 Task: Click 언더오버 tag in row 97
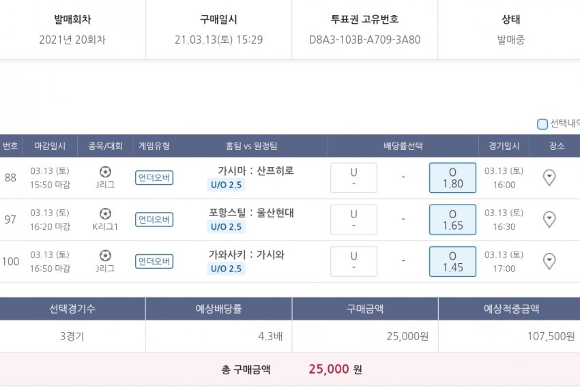[154, 220]
